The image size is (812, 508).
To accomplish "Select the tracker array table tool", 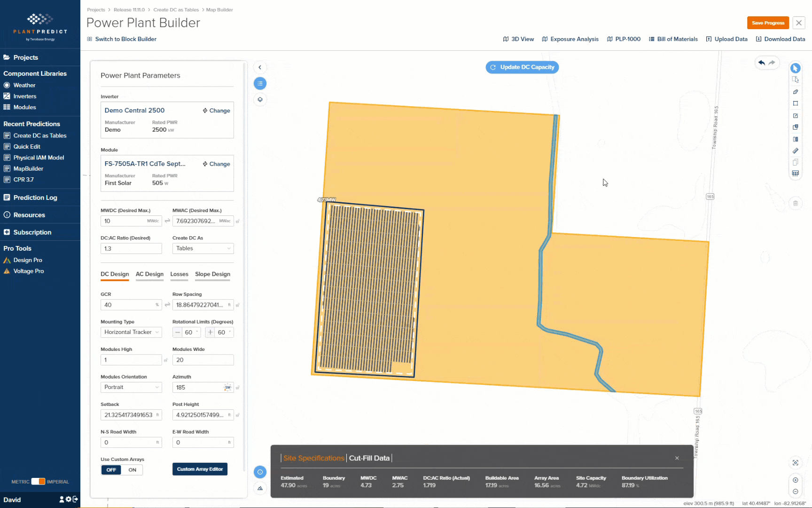I will pos(795,174).
